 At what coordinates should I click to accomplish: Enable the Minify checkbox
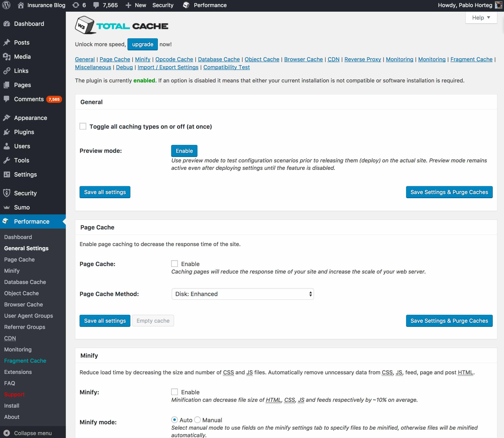click(x=174, y=392)
